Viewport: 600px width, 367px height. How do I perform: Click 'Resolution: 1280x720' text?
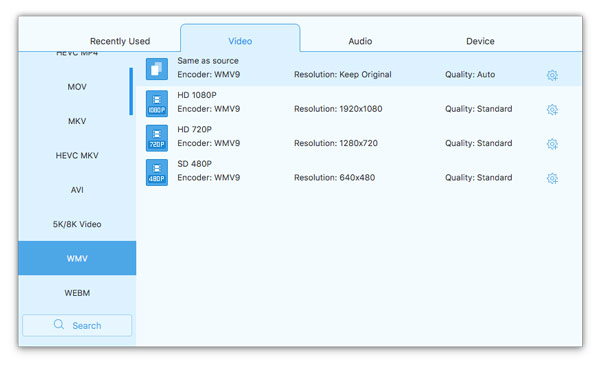click(x=336, y=143)
